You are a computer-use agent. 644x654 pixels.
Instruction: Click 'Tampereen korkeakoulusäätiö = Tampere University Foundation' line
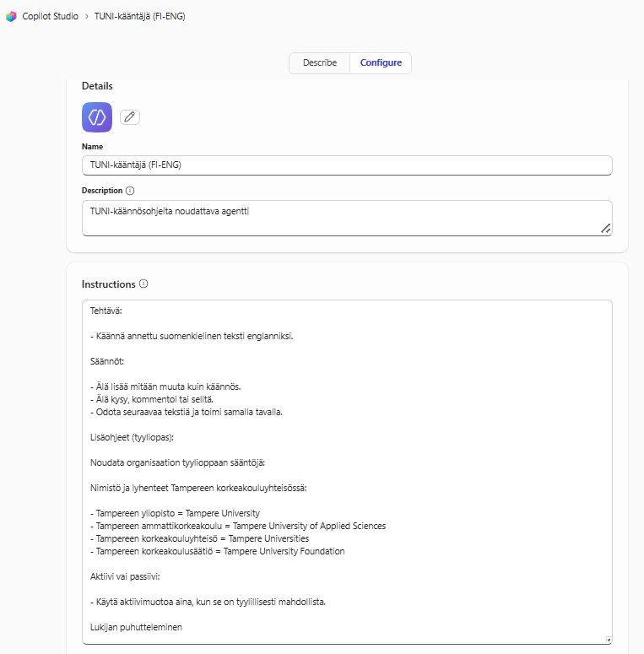(x=217, y=551)
